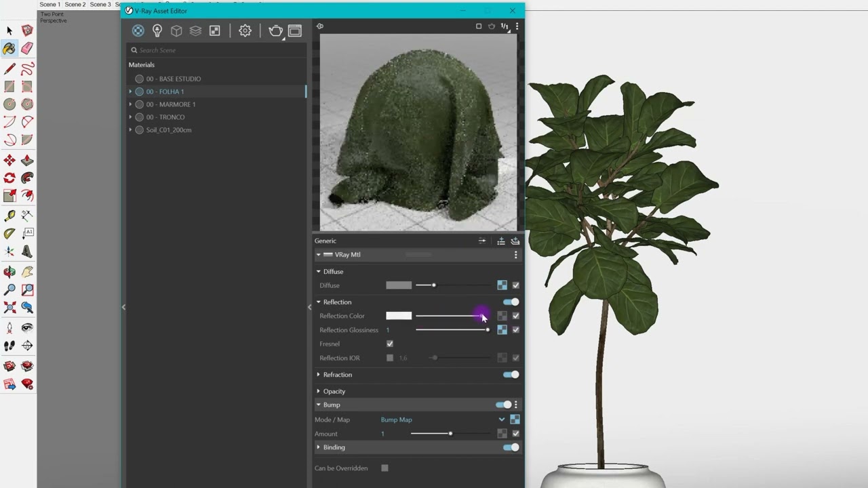The height and width of the screenshot is (488, 868).
Task: Select the Paint Bucket tool
Action: tap(9, 48)
